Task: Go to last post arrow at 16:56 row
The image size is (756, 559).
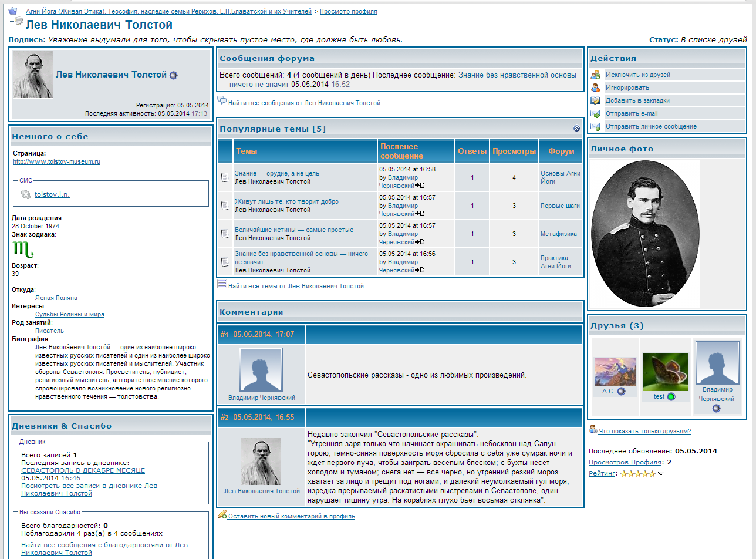Action: (x=420, y=270)
